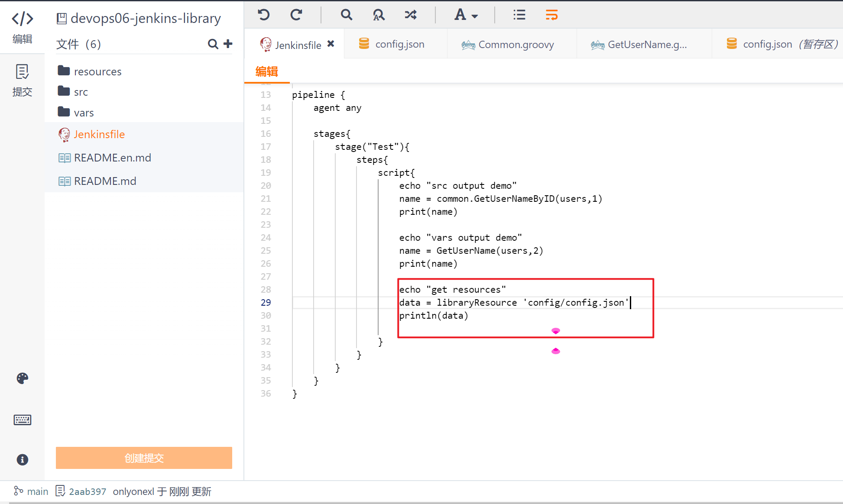Open find and replace tool
843x504 pixels.
(x=379, y=15)
